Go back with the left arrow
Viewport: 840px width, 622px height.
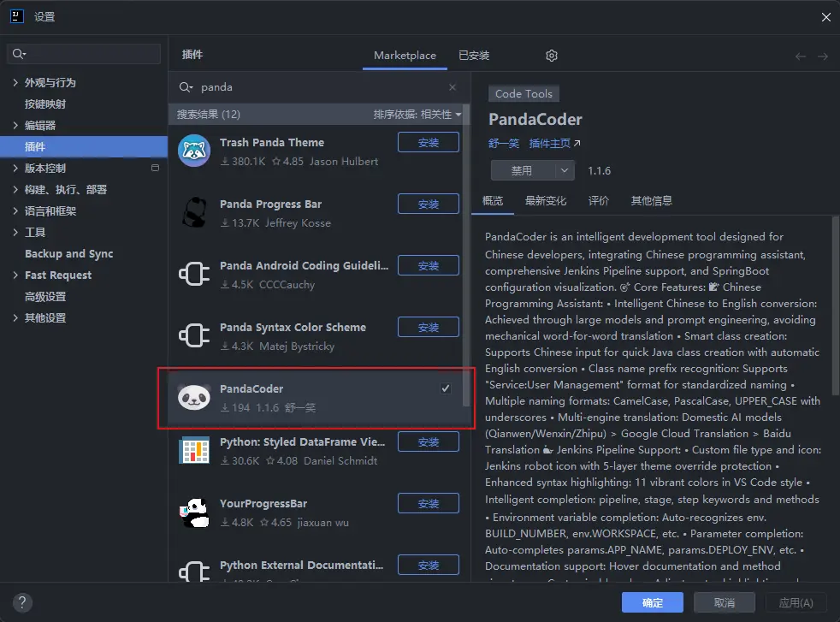[801, 56]
